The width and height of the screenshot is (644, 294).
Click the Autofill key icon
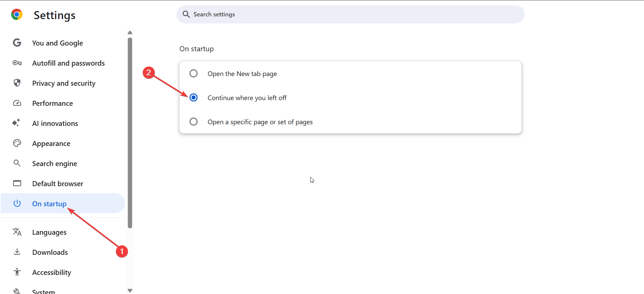pyautogui.click(x=17, y=63)
